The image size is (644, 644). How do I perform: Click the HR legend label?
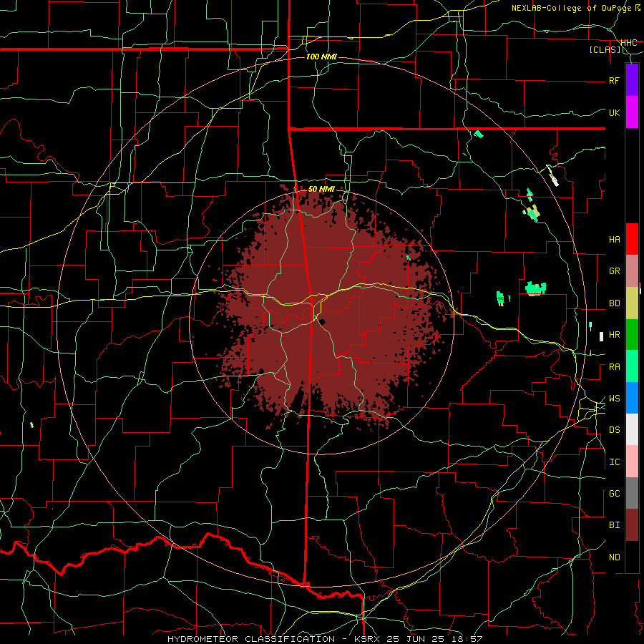[x=614, y=335]
